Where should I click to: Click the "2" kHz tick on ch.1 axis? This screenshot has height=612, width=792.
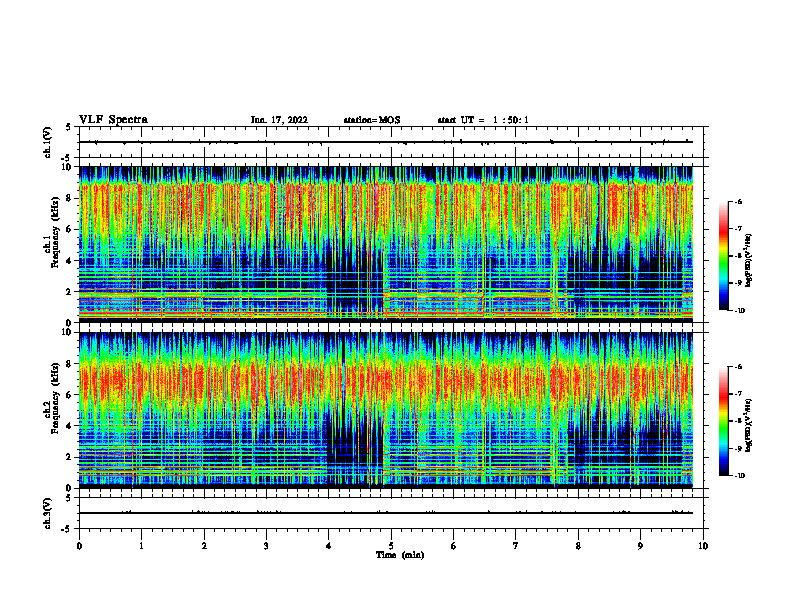[71, 292]
